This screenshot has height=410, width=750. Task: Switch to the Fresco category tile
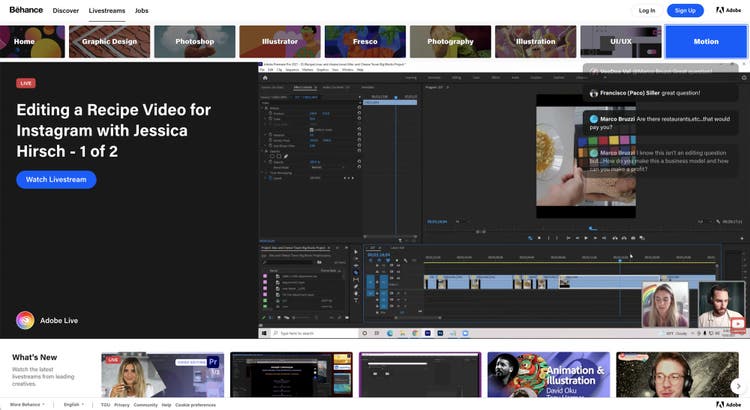coord(365,42)
